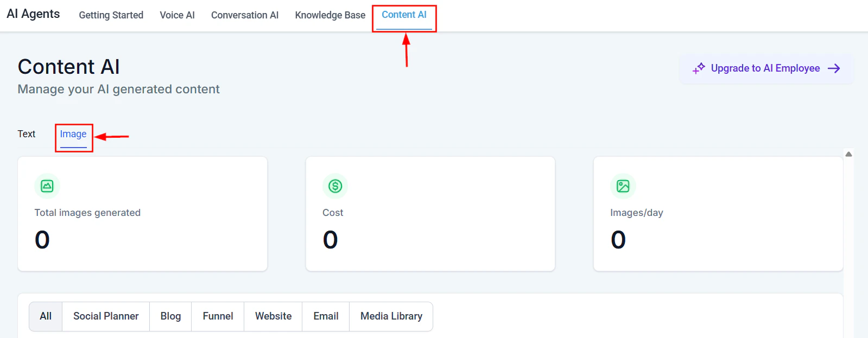The height and width of the screenshot is (338, 868).
Task: Click the AI Agents heading
Action: coord(33,14)
